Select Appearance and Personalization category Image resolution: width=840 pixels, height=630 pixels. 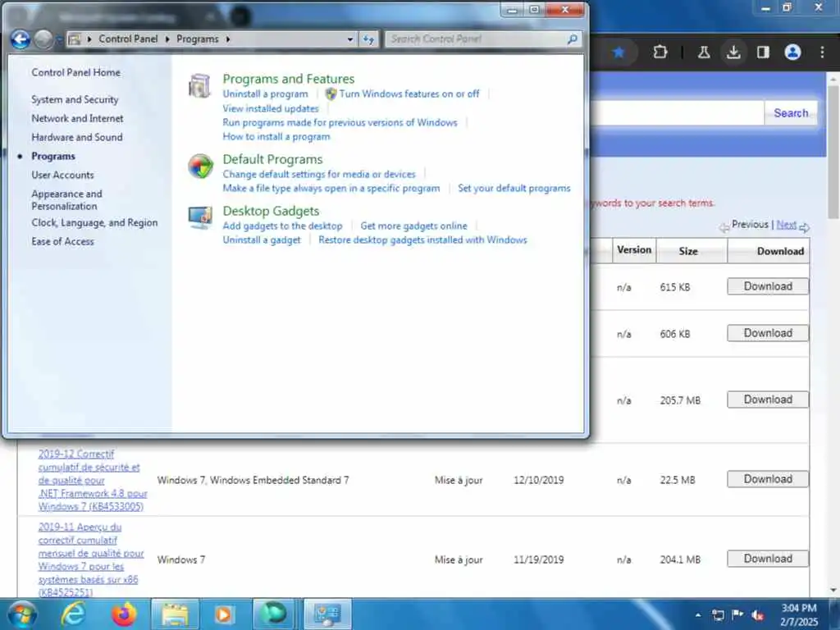tap(67, 200)
